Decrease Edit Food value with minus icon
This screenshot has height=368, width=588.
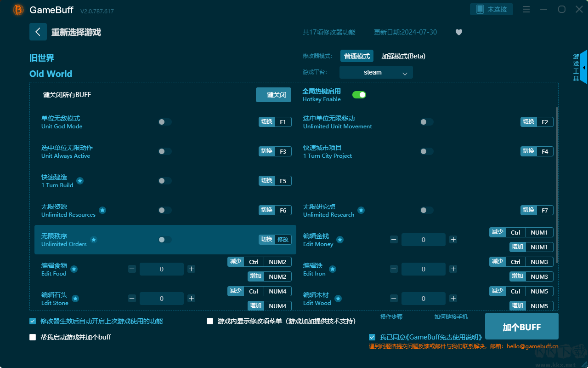(132, 269)
